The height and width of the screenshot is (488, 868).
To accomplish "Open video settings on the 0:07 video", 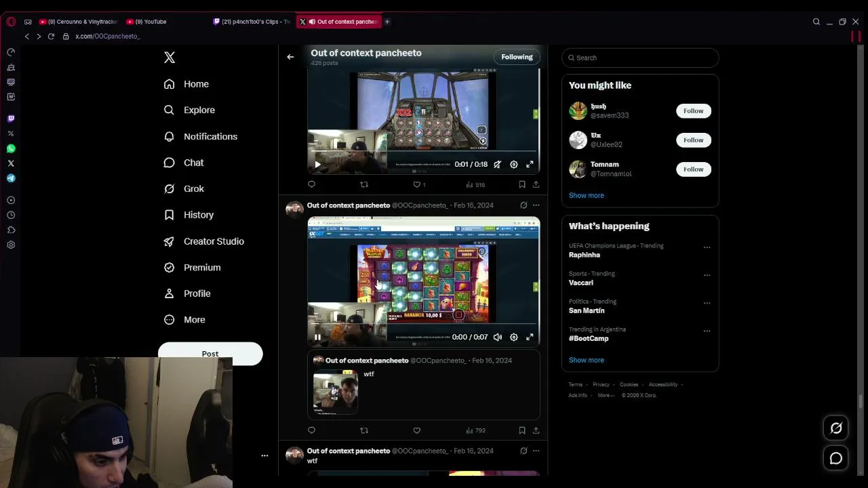I will pyautogui.click(x=514, y=337).
